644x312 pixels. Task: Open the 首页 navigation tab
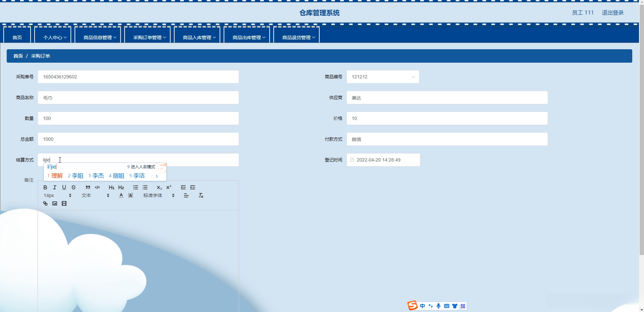pos(17,38)
